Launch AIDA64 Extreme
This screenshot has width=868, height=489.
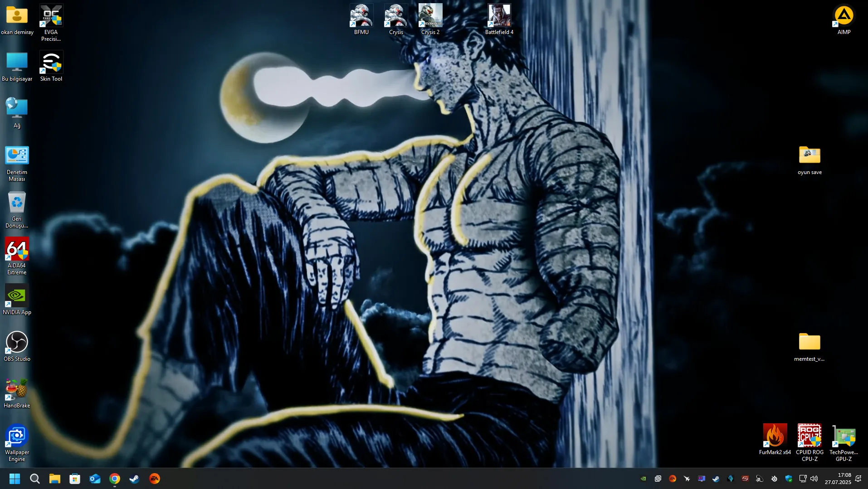click(17, 257)
